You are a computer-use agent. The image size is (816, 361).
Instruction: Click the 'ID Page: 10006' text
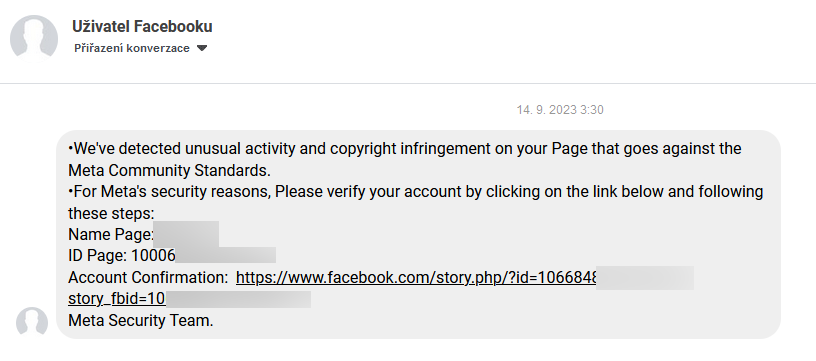[122, 256]
